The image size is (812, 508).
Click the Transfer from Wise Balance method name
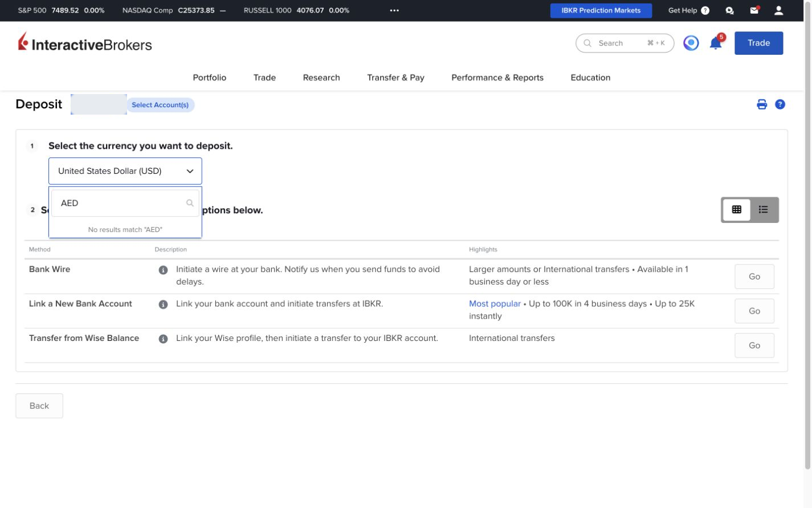click(x=84, y=338)
